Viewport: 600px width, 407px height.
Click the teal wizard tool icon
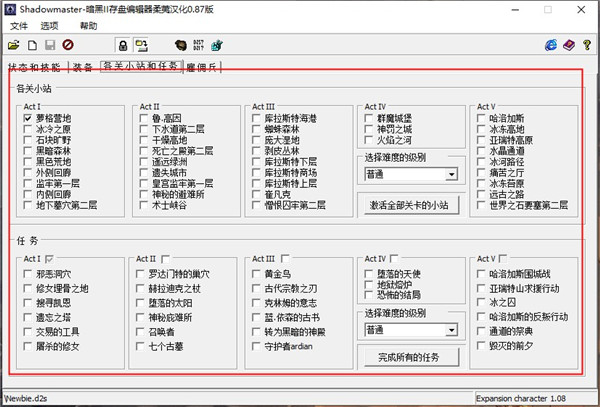point(217,46)
